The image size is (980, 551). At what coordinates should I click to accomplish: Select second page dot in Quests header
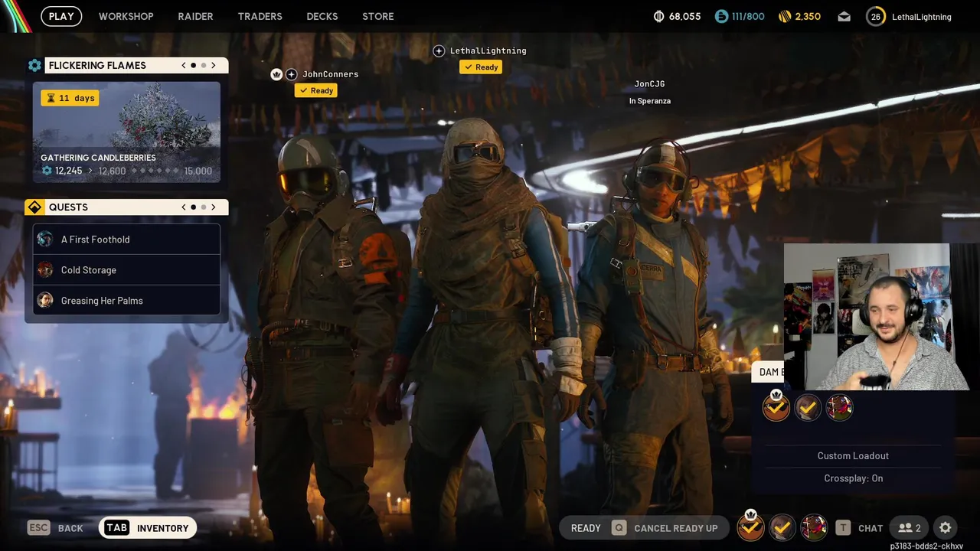tap(203, 207)
